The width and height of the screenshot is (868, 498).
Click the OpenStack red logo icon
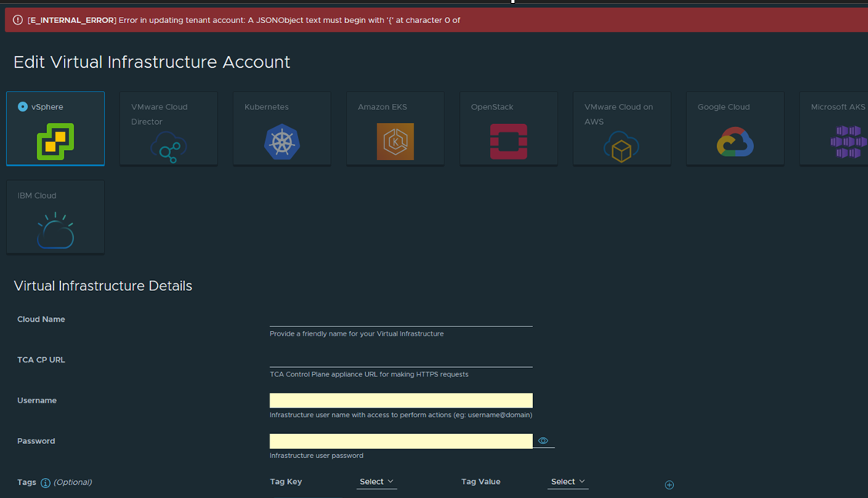(x=508, y=142)
